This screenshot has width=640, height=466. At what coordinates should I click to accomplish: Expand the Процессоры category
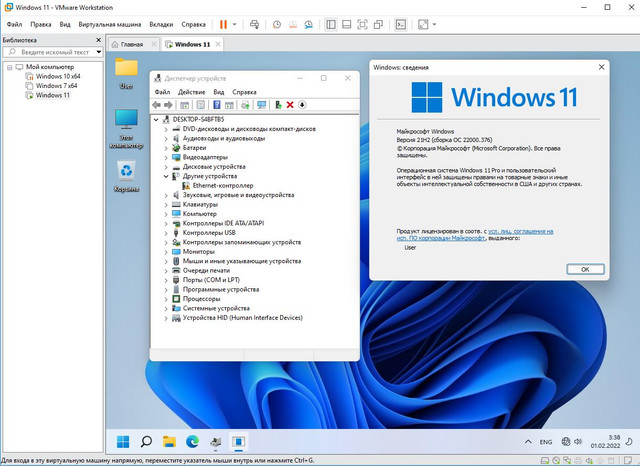tap(166, 299)
